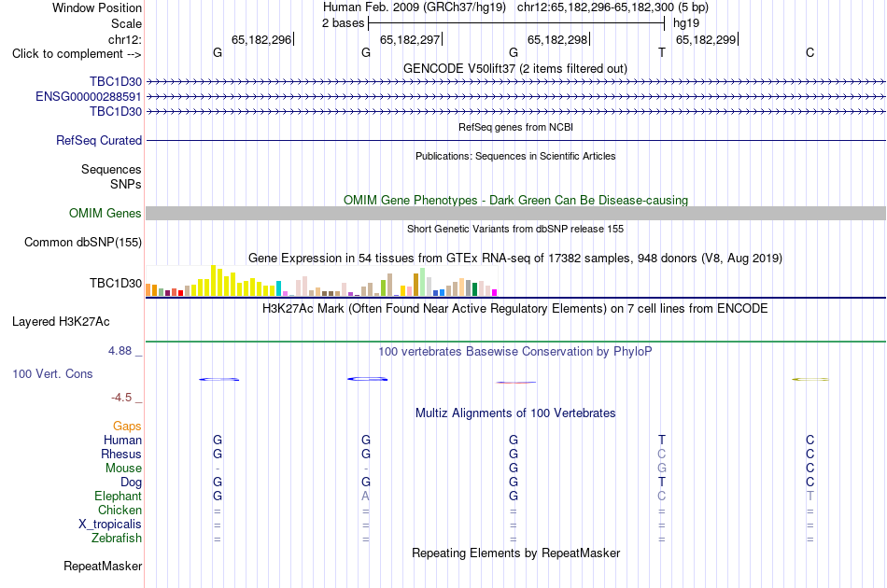Select the X_tropicalis alignment row label
887x588 pixels.
coord(110,525)
